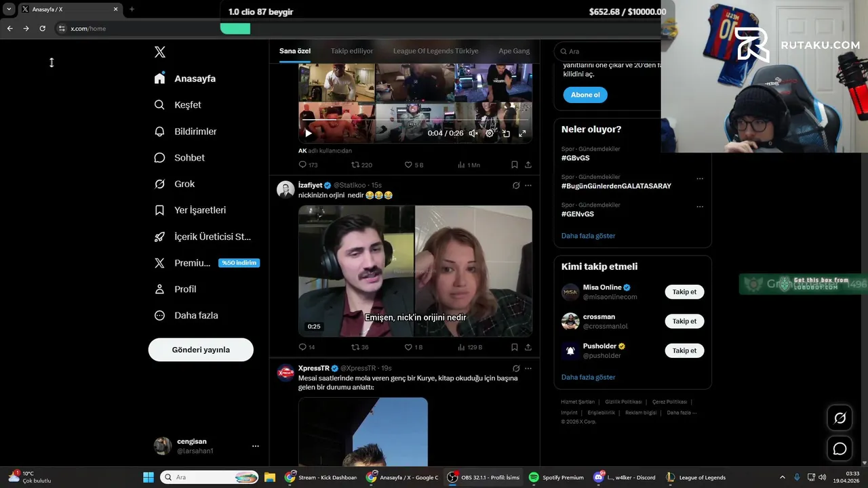This screenshot has width=868, height=488.
Task: Open Profil page
Action: click(176, 289)
